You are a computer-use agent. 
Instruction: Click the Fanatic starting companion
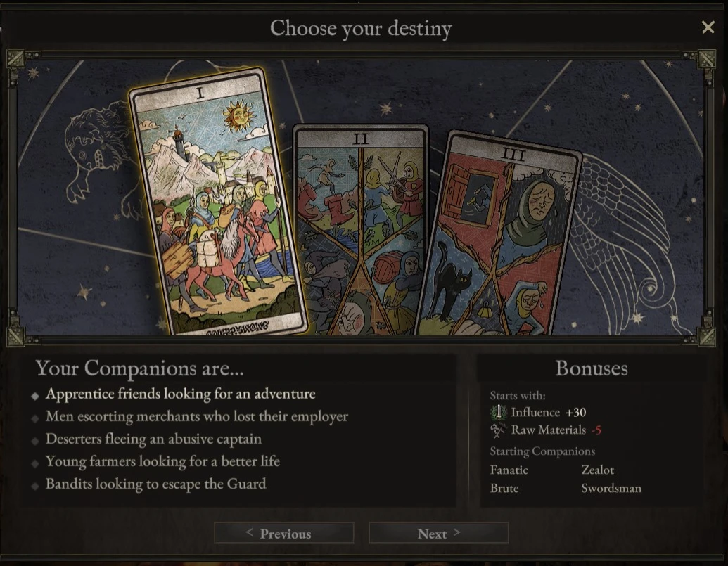click(x=509, y=470)
